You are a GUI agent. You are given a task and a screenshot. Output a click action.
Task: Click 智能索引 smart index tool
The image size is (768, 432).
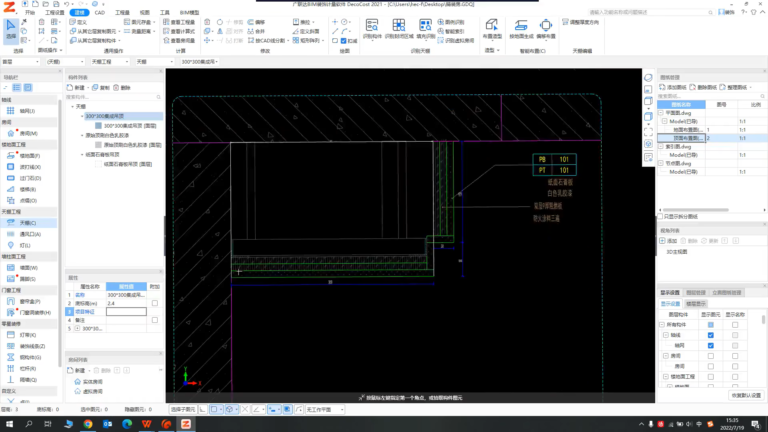tap(451, 31)
